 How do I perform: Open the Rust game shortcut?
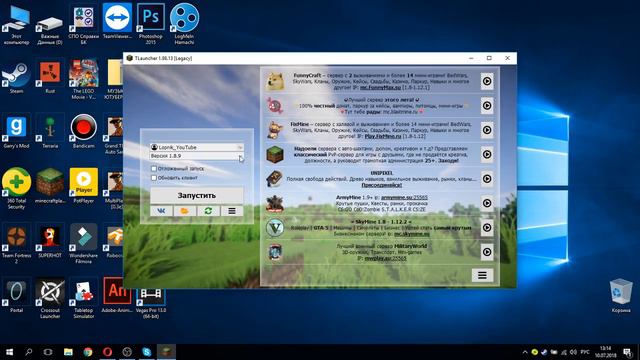click(50, 78)
